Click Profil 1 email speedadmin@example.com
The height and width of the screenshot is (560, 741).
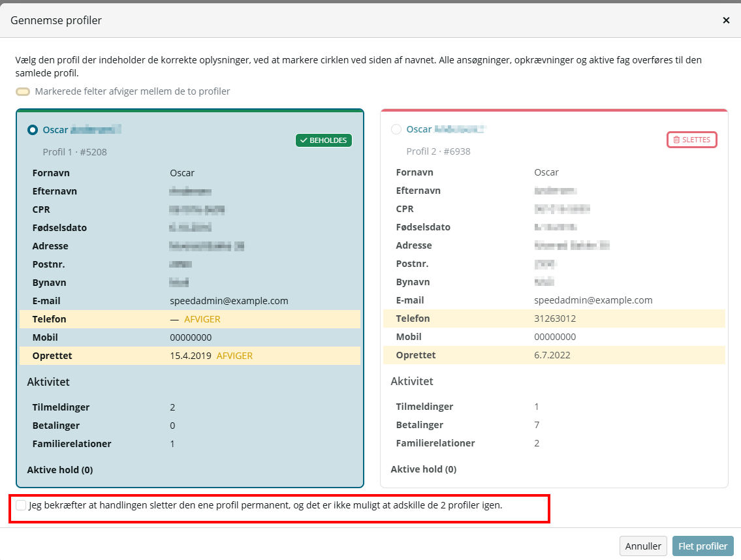click(229, 301)
